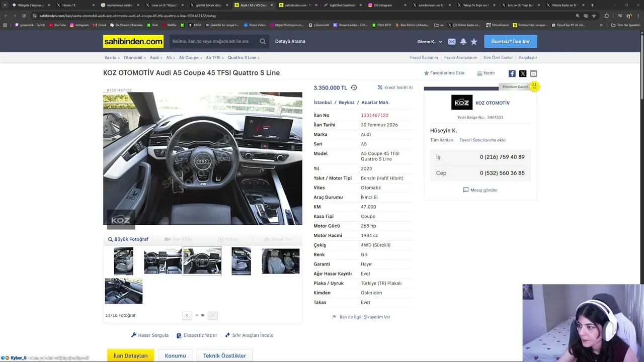Go to next photo thumbnails page

pos(212,315)
